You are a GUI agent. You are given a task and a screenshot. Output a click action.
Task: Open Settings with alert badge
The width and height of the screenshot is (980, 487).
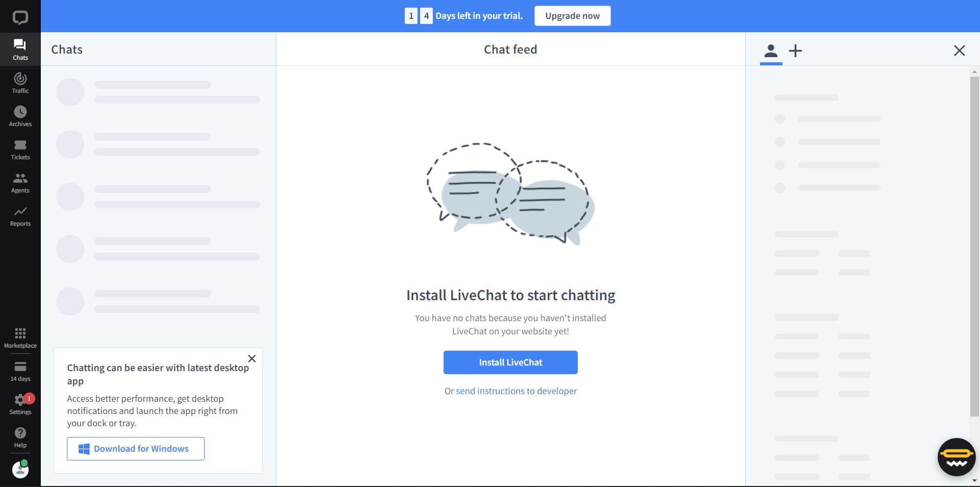(20, 404)
